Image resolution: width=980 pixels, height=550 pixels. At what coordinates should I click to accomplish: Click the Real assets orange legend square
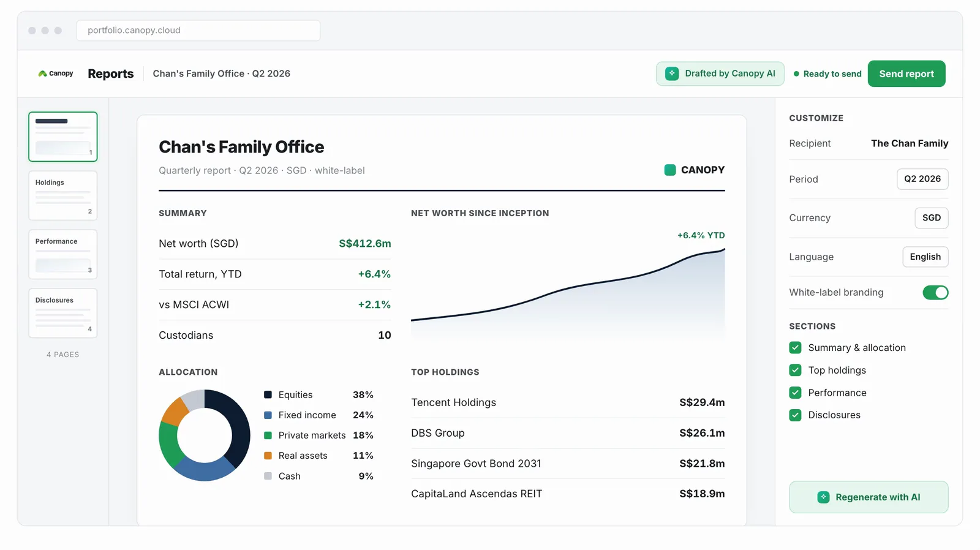click(x=268, y=456)
